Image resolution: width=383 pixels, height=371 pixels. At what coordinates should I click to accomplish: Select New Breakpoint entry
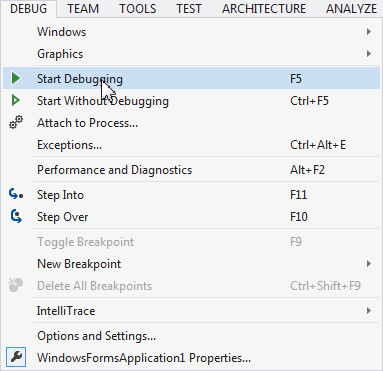191,264
